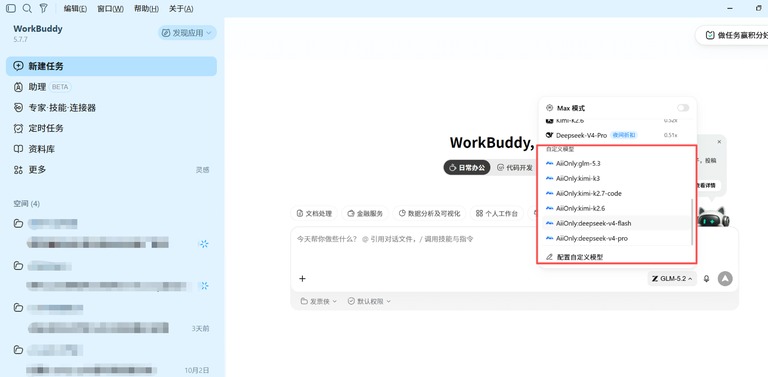Open search via magnifier icon
768x377 pixels.
[27, 8]
